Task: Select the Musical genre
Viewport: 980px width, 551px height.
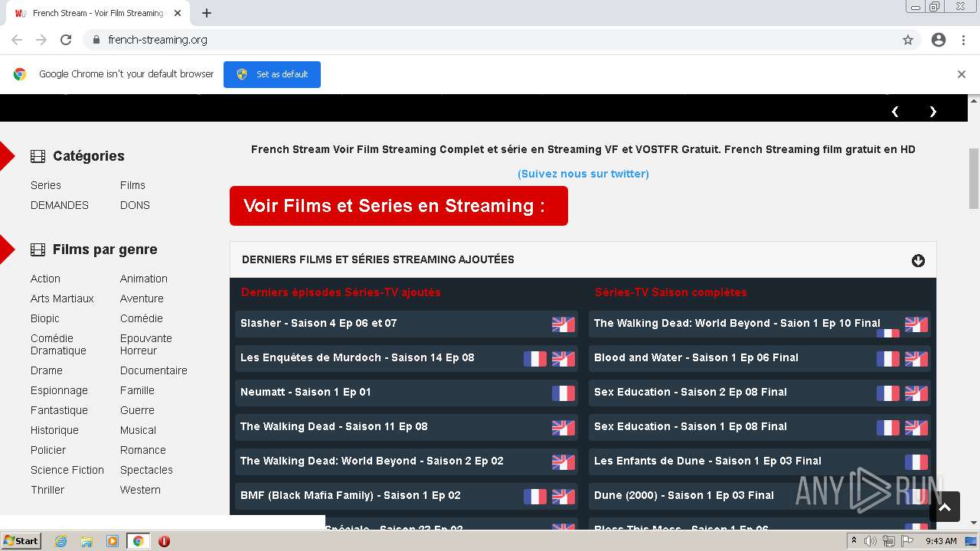Action: [x=138, y=430]
